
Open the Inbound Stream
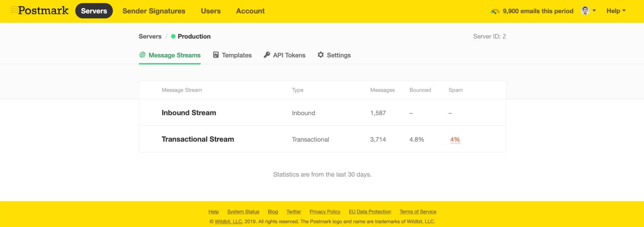point(189,113)
